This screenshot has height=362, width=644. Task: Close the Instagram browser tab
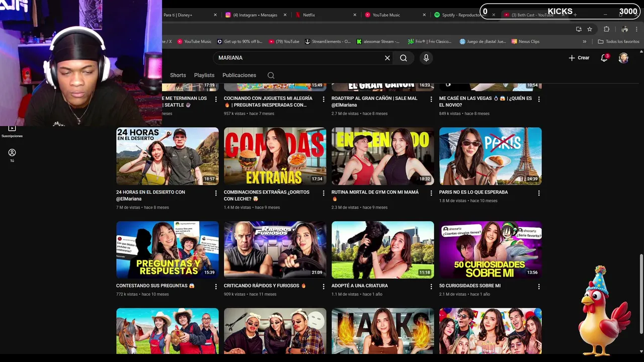click(286, 15)
